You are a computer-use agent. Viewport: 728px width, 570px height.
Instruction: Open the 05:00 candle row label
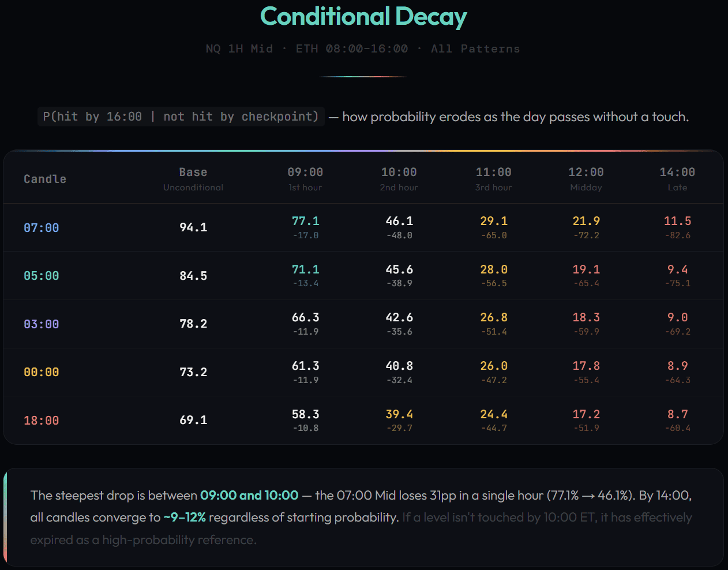[41, 276]
